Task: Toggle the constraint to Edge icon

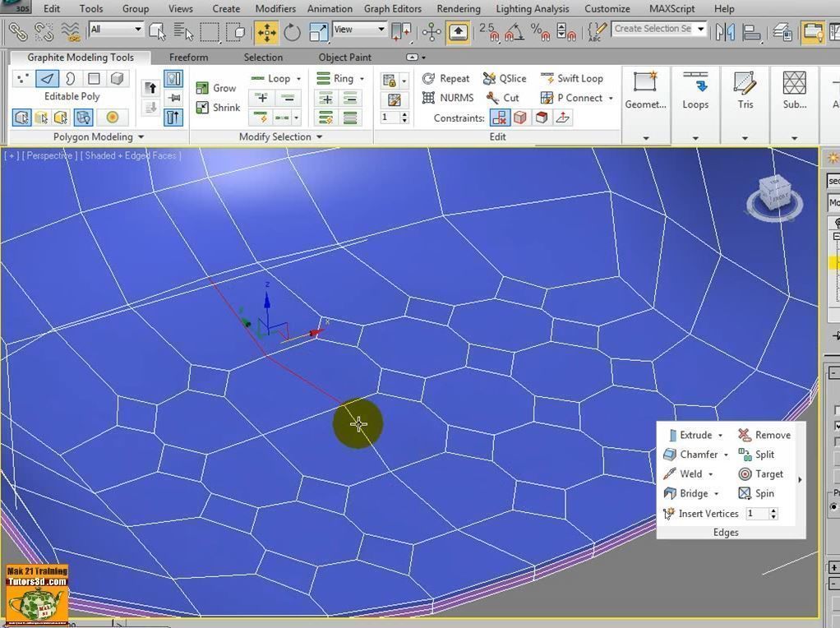Action: point(520,118)
